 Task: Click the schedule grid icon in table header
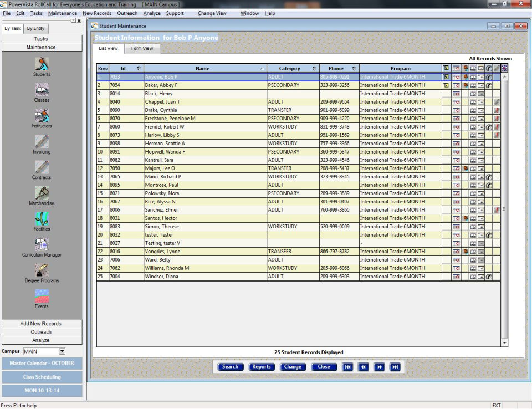pyautogui.click(x=456, y=68)
